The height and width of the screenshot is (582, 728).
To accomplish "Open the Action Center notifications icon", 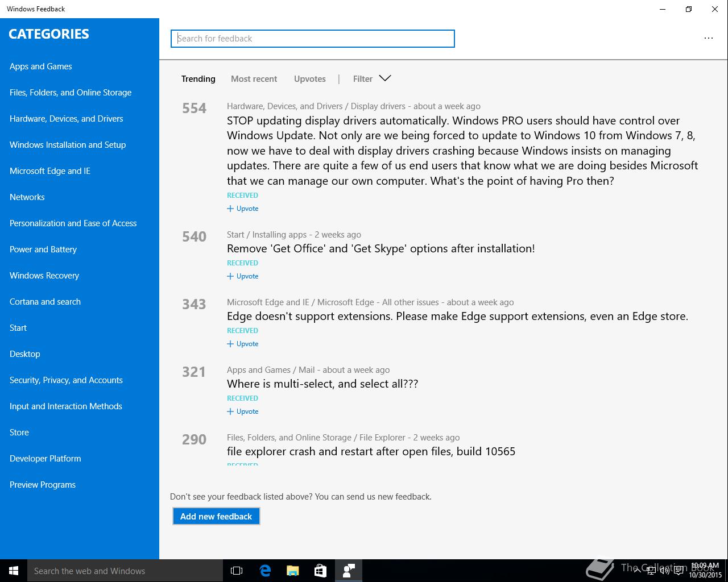I will 679,571.
